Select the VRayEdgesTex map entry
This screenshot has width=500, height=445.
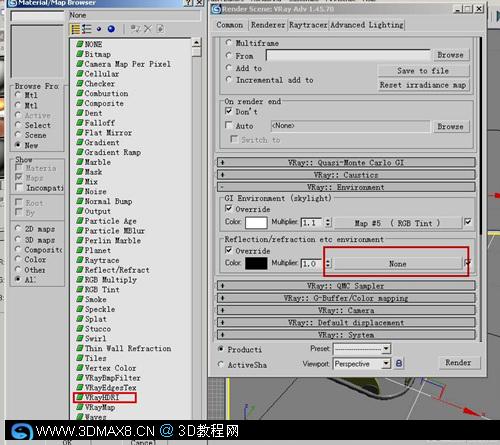[110, 388]
